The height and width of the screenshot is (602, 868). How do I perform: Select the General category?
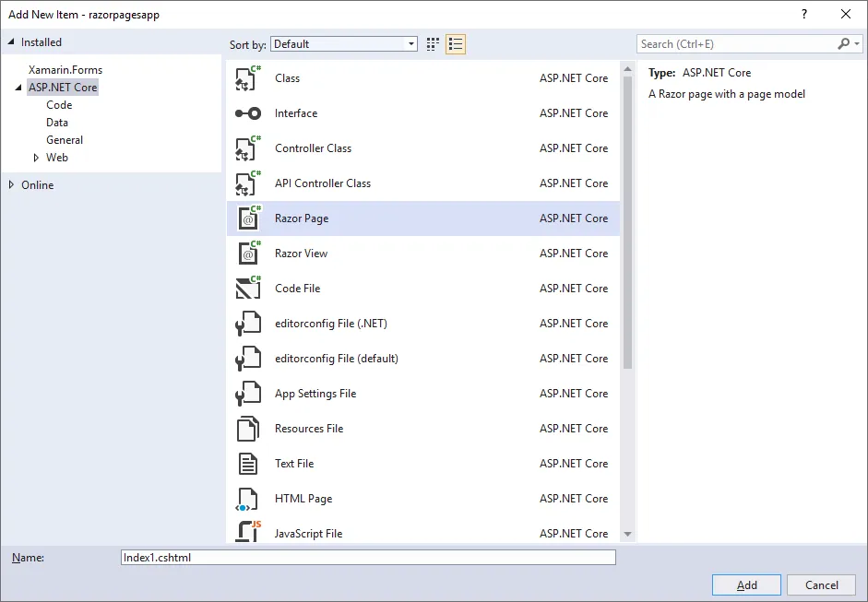(65, 140)
